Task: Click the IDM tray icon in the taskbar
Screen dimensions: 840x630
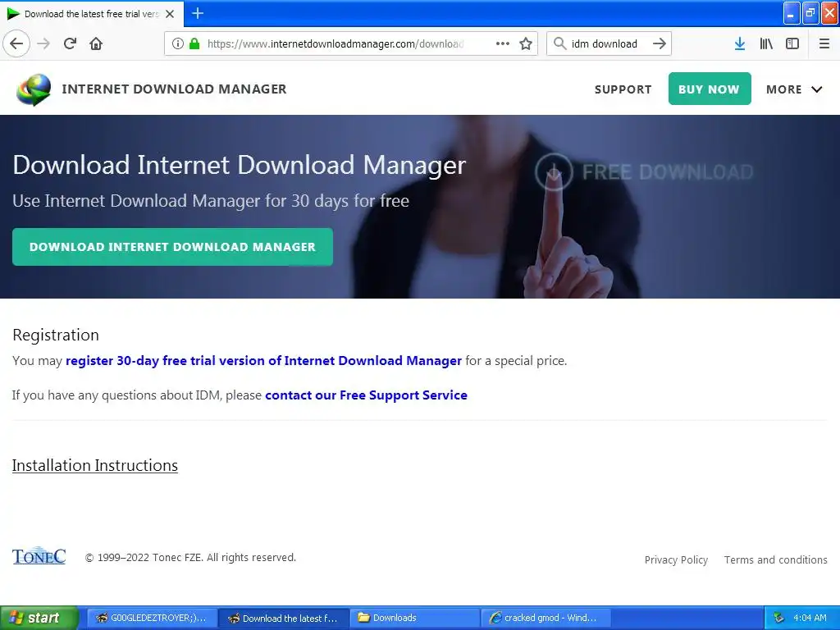Action: [x=779, y=618]
